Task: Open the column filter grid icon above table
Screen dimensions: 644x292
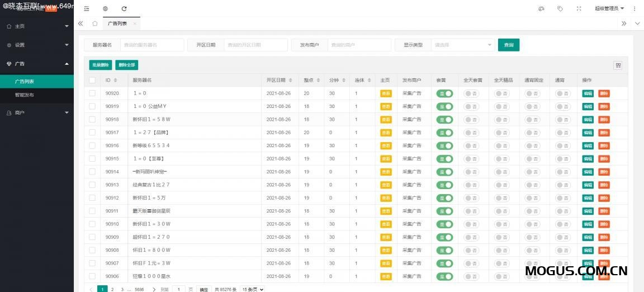Action: (x=618, y=65)
